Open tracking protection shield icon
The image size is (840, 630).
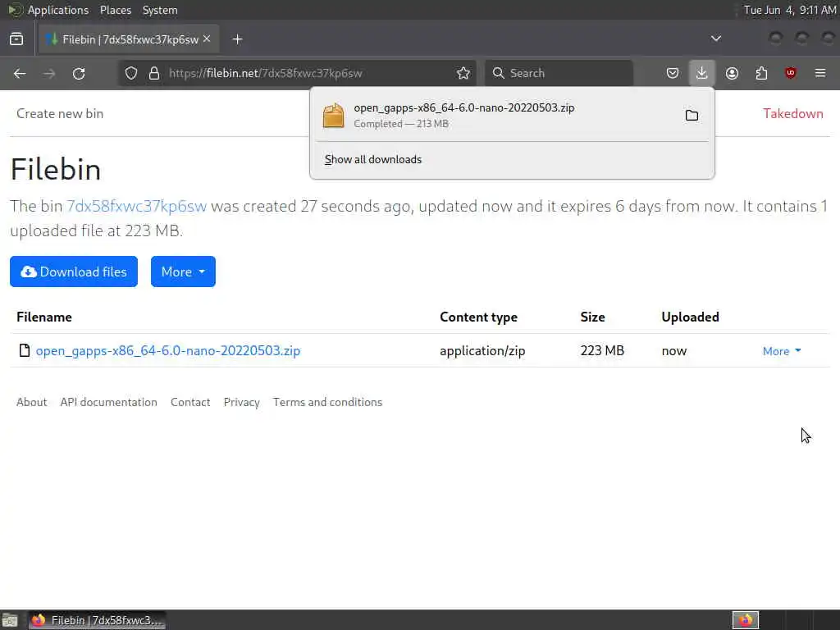pyautogui.click(x=131, y=73)
